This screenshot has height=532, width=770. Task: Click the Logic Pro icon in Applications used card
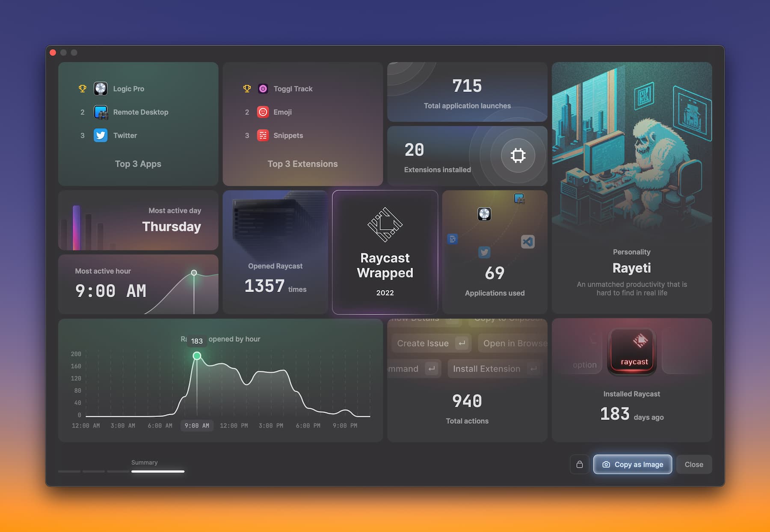coord(484,214)
